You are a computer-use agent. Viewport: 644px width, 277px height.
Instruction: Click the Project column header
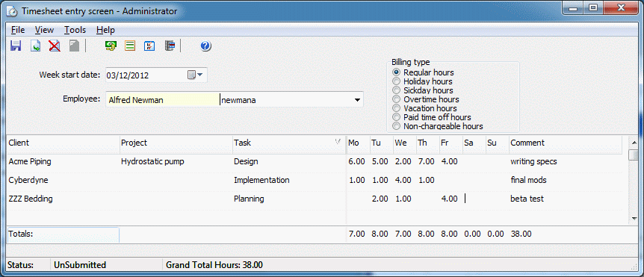coord(176,143)
